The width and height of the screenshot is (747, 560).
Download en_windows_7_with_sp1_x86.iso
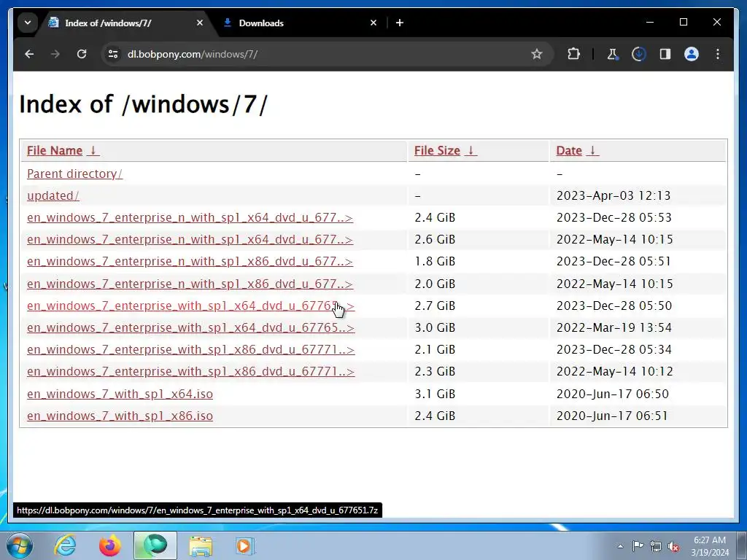click(x=120, y=416)
